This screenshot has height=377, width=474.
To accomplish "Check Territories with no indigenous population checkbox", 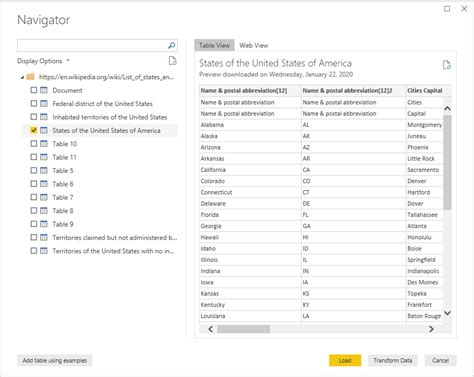I will click(x=34, y=251).
